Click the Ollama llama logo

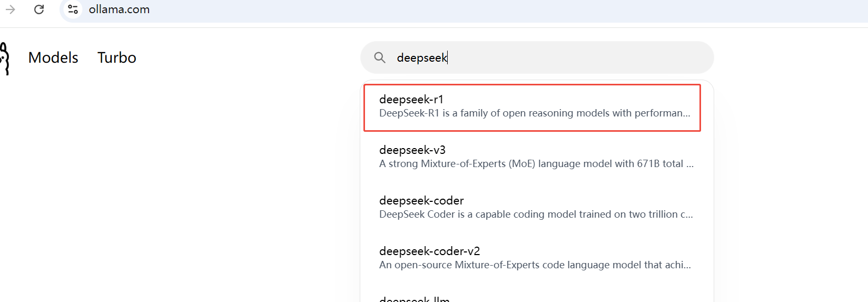[x=5, y=59]
